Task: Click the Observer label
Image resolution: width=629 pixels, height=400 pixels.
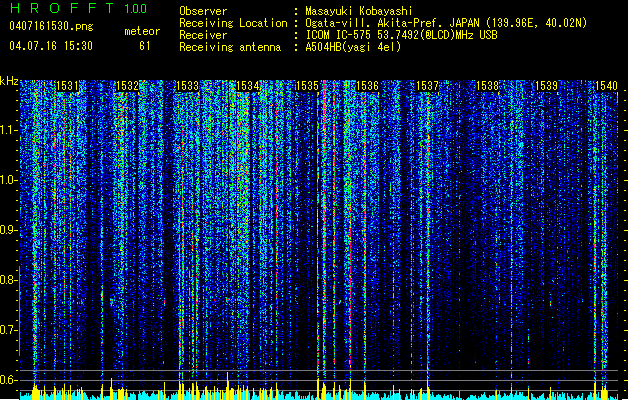Action: (203, 11)
